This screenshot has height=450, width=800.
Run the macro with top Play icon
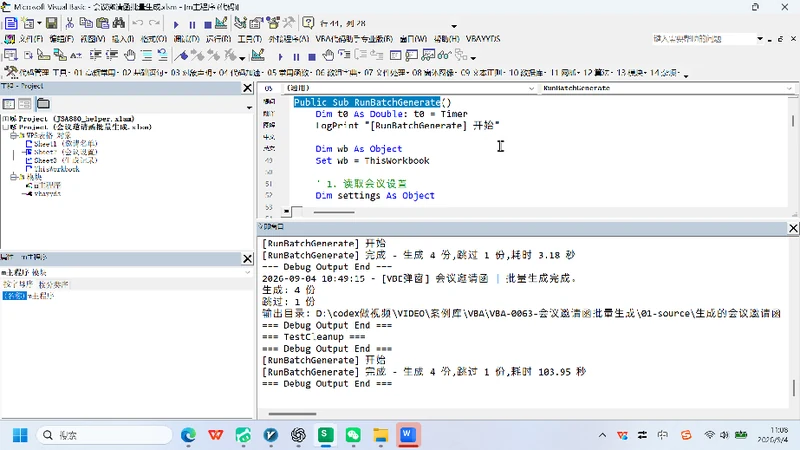(176, 24)
